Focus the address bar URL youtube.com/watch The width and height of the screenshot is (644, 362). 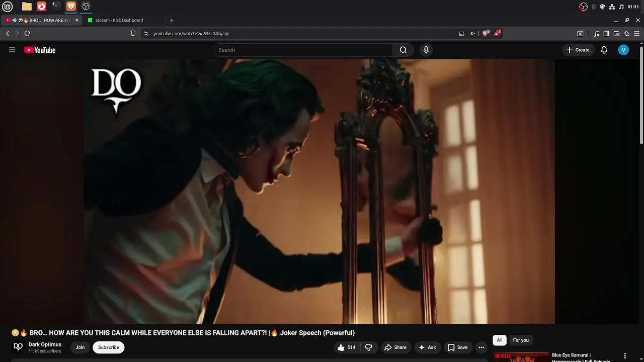[x=191, y=34]
